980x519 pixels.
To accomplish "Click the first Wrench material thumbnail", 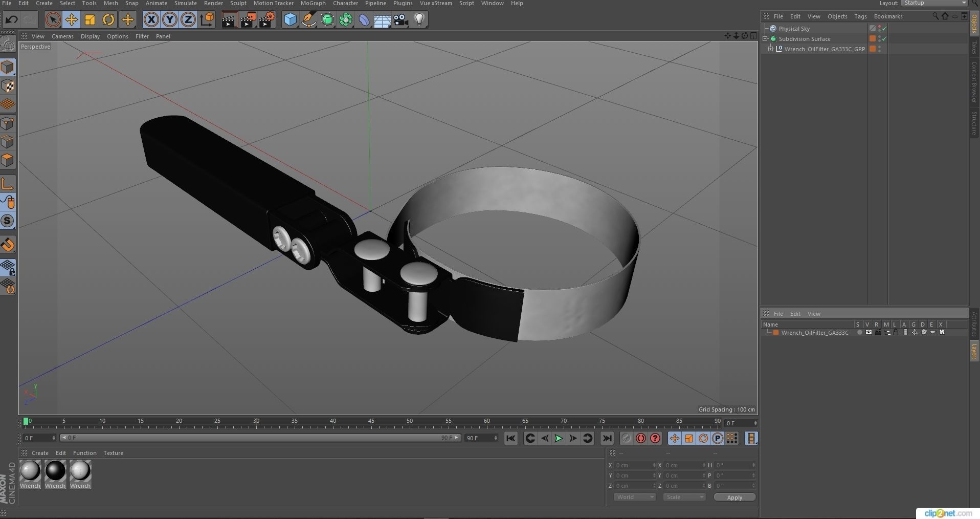I will click(x=30, y=471).
